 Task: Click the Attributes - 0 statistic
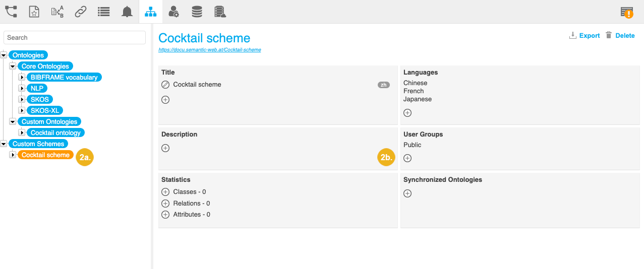point(192,215)
